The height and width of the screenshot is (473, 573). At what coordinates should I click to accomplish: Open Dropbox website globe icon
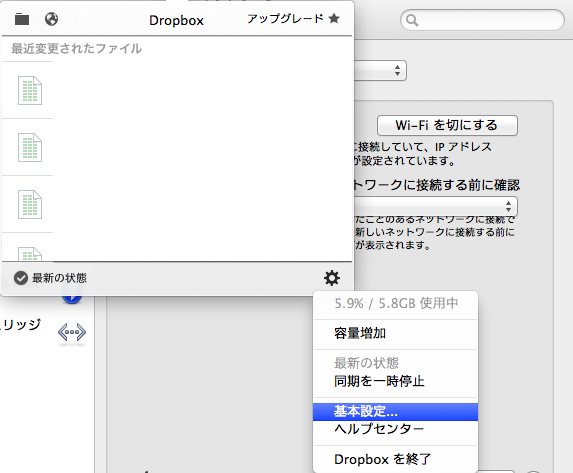coord(52,19)
